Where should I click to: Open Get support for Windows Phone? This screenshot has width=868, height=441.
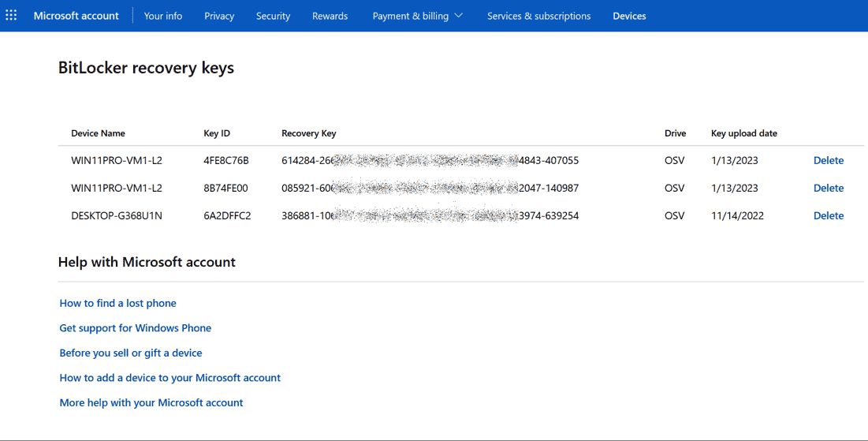136,328
